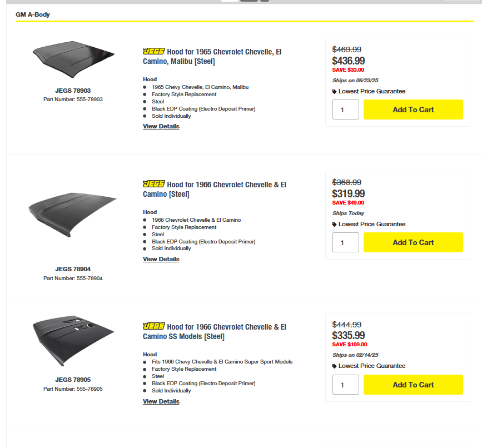
Task: Open View Details for the SS Models hood
Action: tap(161, 401)
